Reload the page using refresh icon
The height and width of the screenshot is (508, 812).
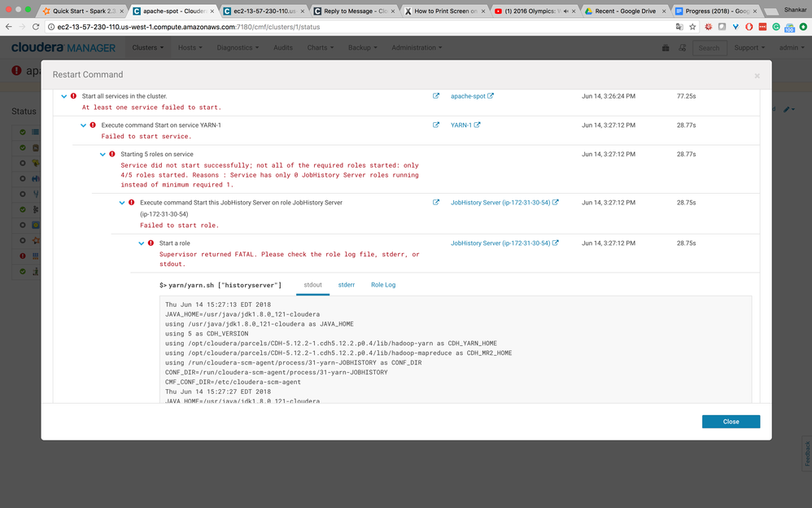pyautogui.click(x=36, y=27)
